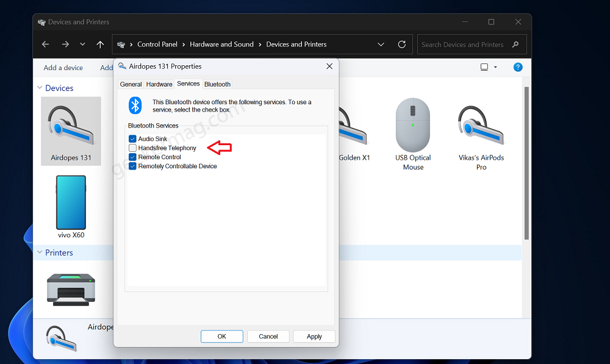Screen dimensions: 610x364
Task: Switch to the Hardware tab
Action: [x=159, y=84]
